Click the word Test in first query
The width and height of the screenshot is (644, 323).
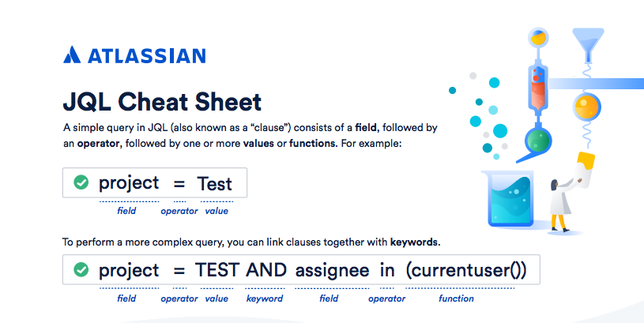[214, 183]
